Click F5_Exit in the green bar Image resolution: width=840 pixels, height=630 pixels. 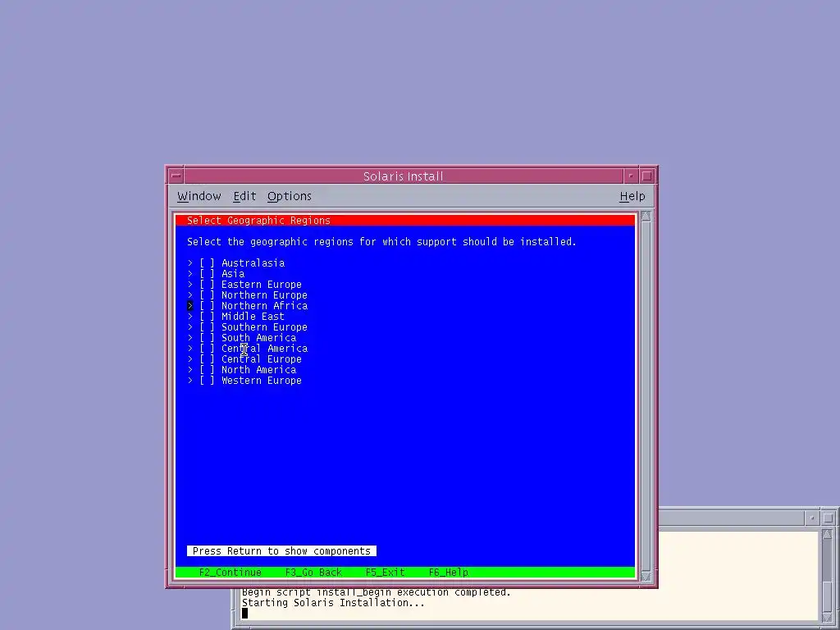coord(386,573)
